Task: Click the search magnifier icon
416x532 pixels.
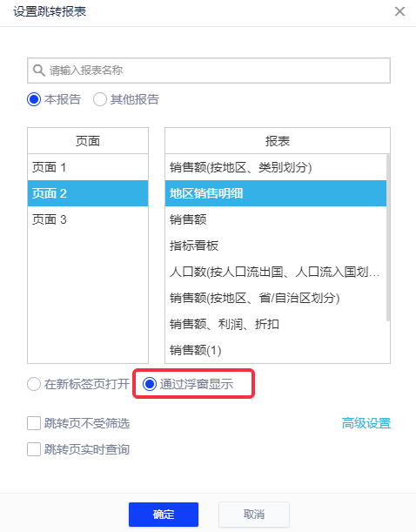Action: point(39,71)
